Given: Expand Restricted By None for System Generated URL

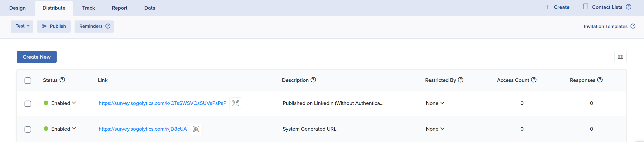Looking at the screenshot, I should coord(435,129).
